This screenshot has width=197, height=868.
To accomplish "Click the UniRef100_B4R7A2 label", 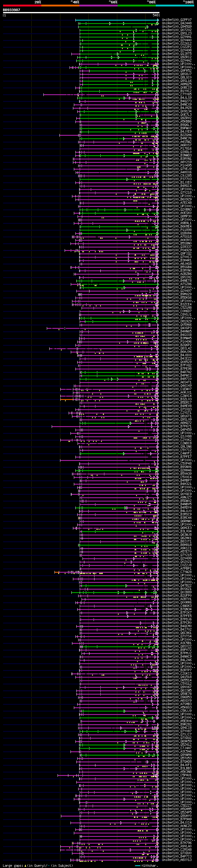I will (x=177, y=372).
